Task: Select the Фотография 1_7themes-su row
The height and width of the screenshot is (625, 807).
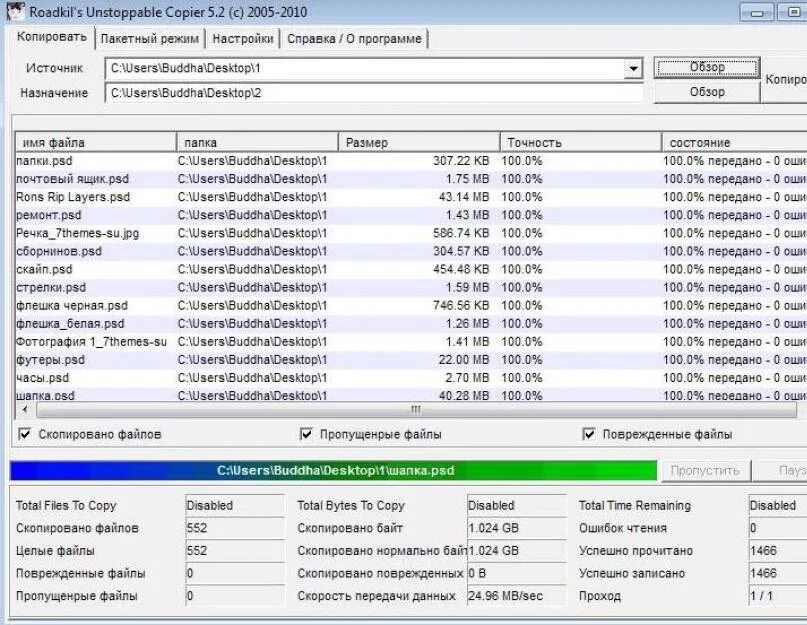Action: (x=411, y=342)
